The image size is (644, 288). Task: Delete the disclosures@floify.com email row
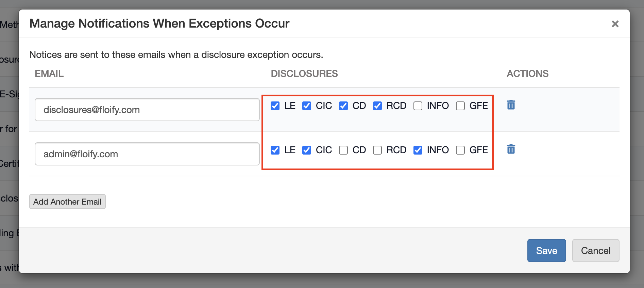[511, 105]
